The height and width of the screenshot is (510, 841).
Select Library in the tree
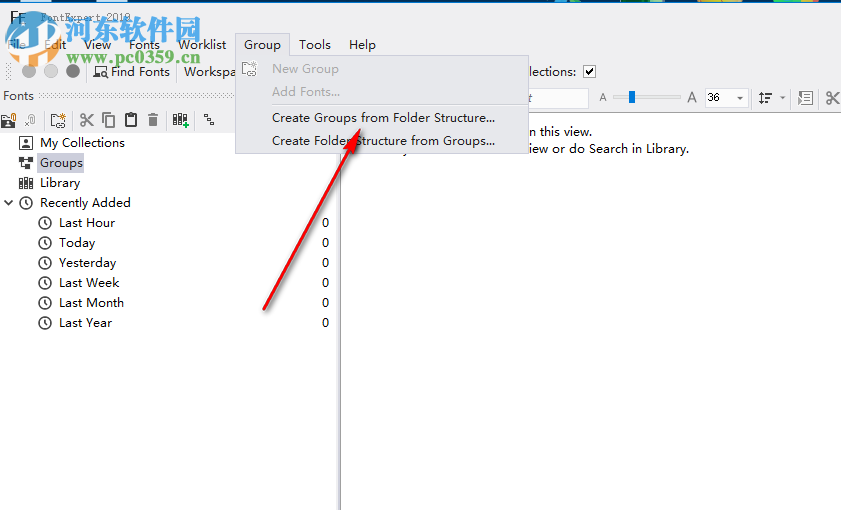coord(60,183)
